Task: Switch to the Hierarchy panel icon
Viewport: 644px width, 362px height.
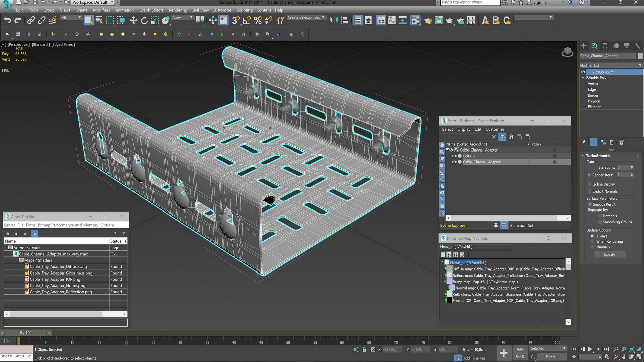Action: pyautogui.click(x=605, y=46)
